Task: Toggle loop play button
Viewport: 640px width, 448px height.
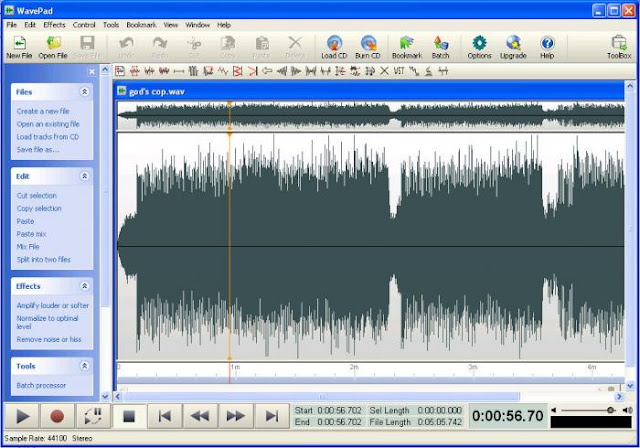Action: click(x=93, y=416)
